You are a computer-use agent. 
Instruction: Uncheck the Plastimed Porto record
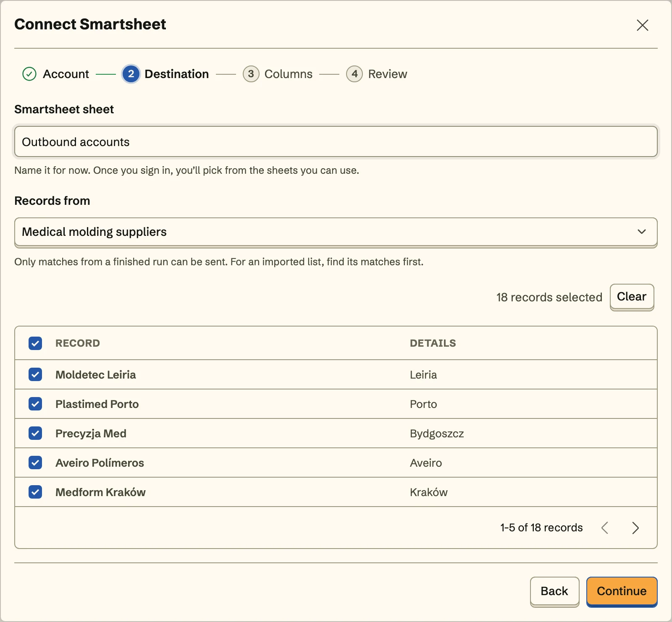coord(35,404)
